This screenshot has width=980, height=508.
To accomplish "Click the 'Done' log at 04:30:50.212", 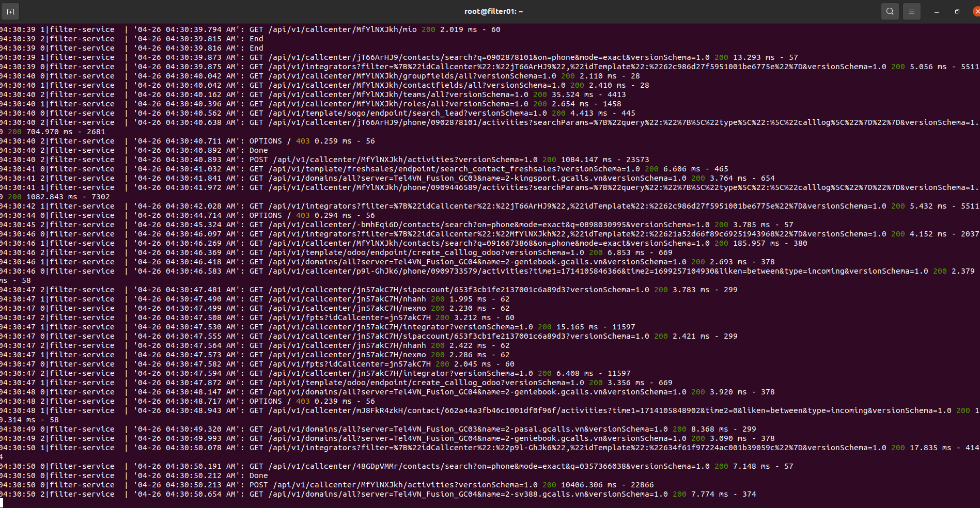I will click(258, 475).
